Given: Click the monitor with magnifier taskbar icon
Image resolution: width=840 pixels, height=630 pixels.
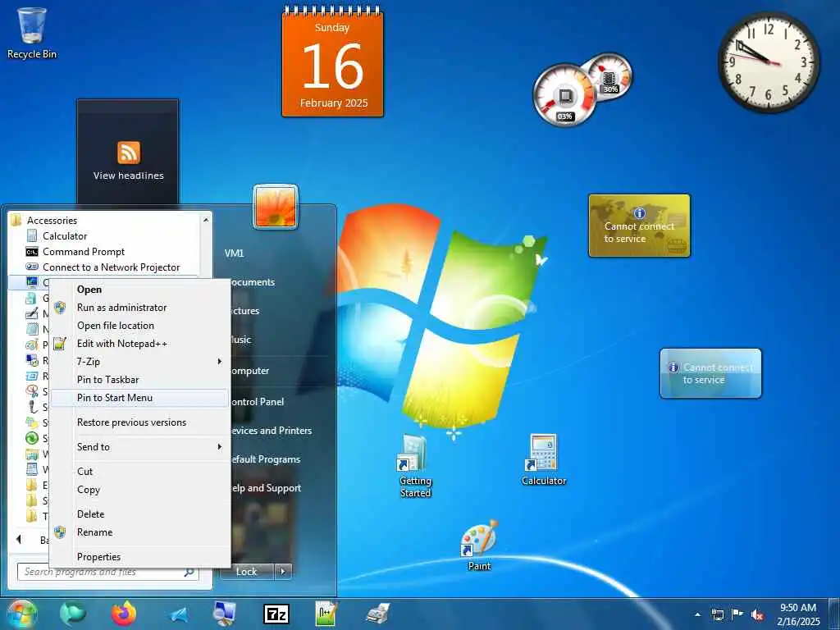Looking at the screenshot, I should pyautogui.click(x=224, y=614).
